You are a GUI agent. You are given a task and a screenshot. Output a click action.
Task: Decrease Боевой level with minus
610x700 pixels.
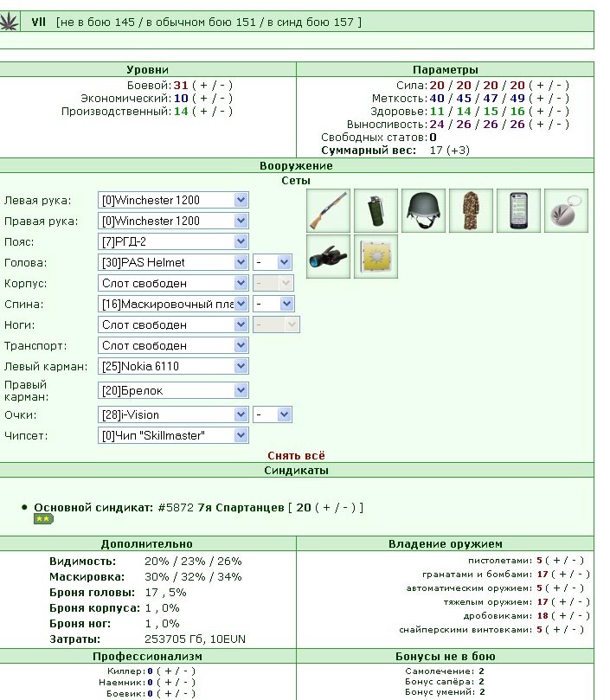point(222,86)
